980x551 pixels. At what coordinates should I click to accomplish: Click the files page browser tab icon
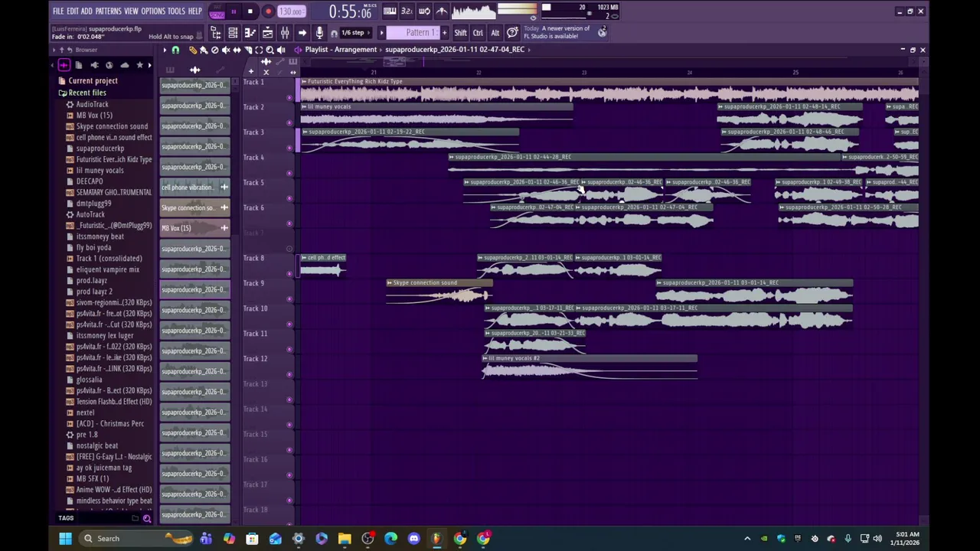pos(78,65)
